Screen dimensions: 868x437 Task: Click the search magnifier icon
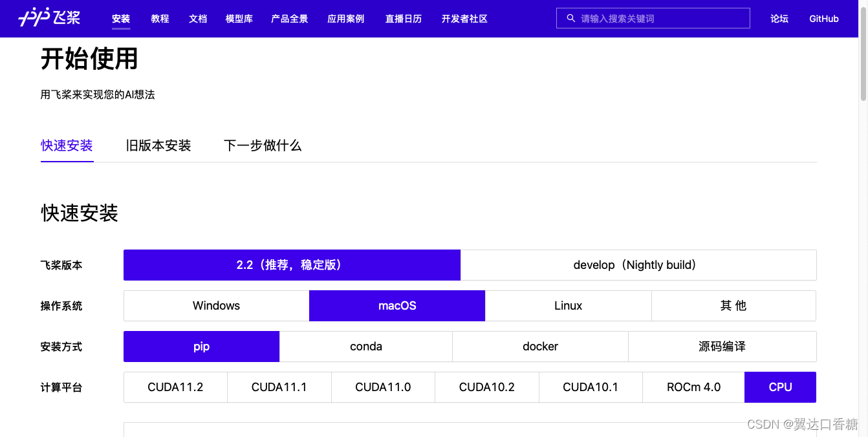[570, 18]
